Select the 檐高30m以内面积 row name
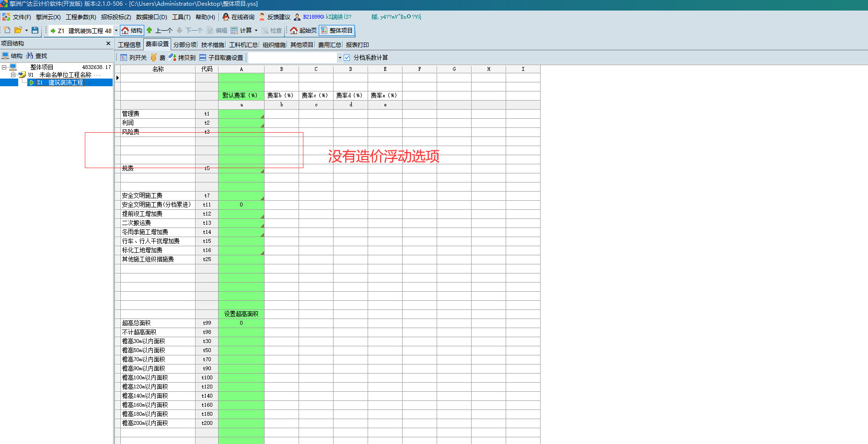The width and height of the screenshot is (868, 444). coord(158,342)
